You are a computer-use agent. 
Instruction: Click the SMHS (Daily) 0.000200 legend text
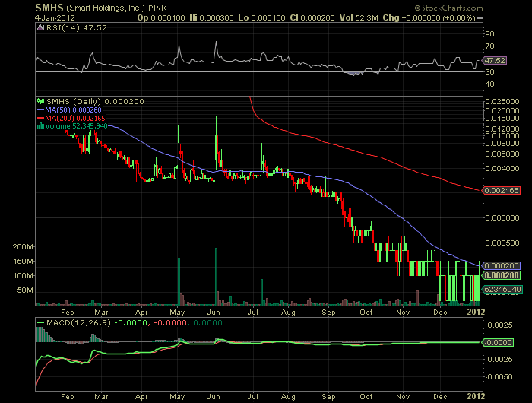click(95, 102)
